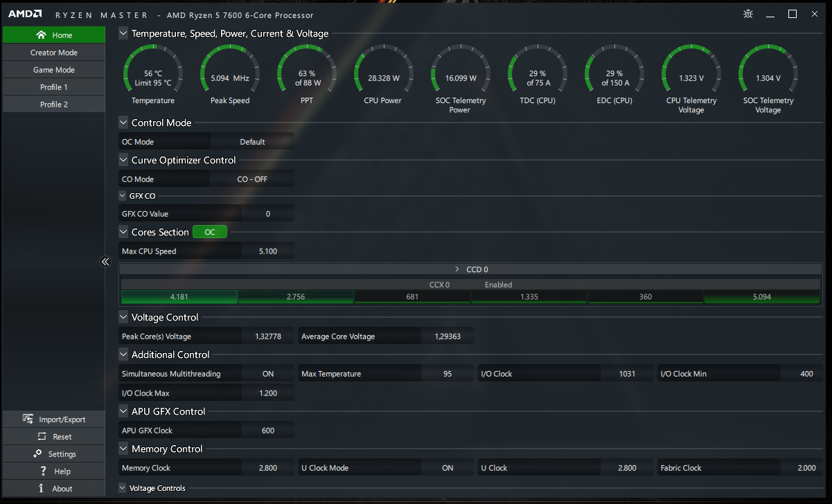Click Fabric Clock 2.000 field
The width and height of the screenshot is (832, 504).
(806, 468)
